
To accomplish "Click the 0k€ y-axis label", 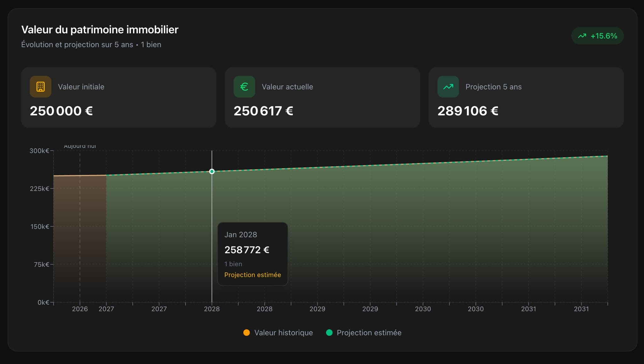I will 43,303.
